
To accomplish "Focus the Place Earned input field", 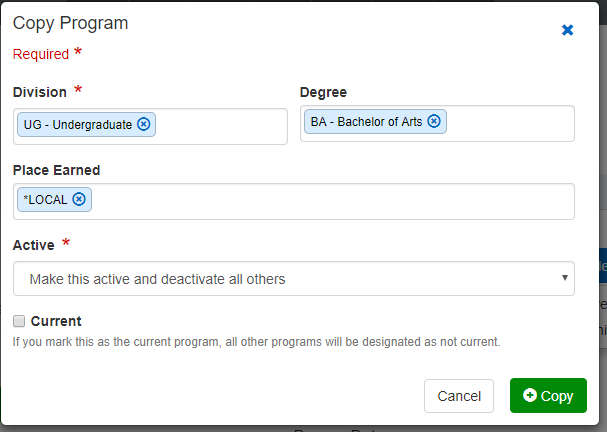I will [330, 200].
